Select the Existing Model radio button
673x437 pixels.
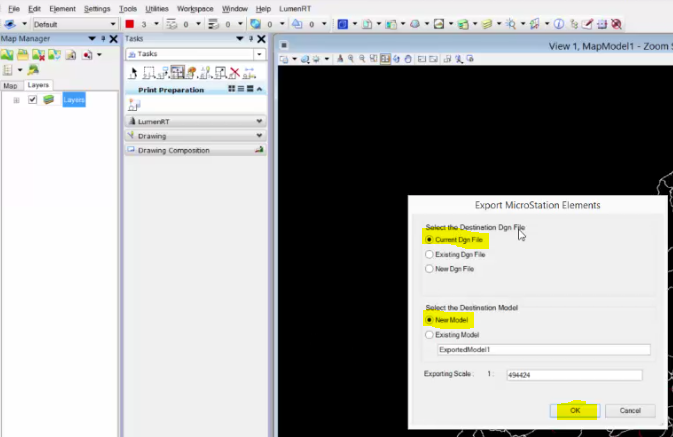(429, 335)
